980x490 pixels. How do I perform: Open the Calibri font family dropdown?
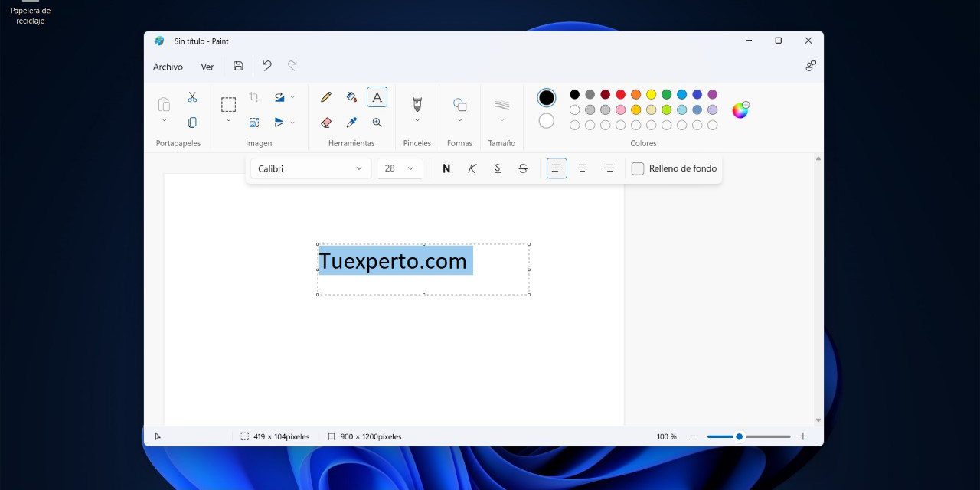(311, 168)
